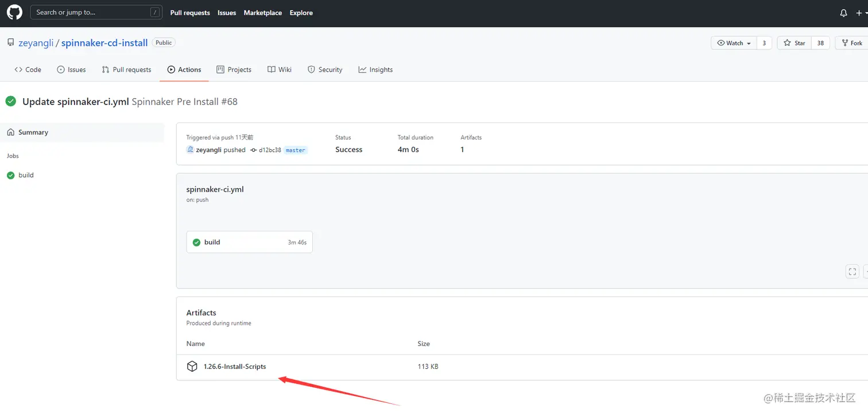The width and height of the screenshot is (868, 416).
Task: Open commit d12bc38
Action: click(270, 150)
